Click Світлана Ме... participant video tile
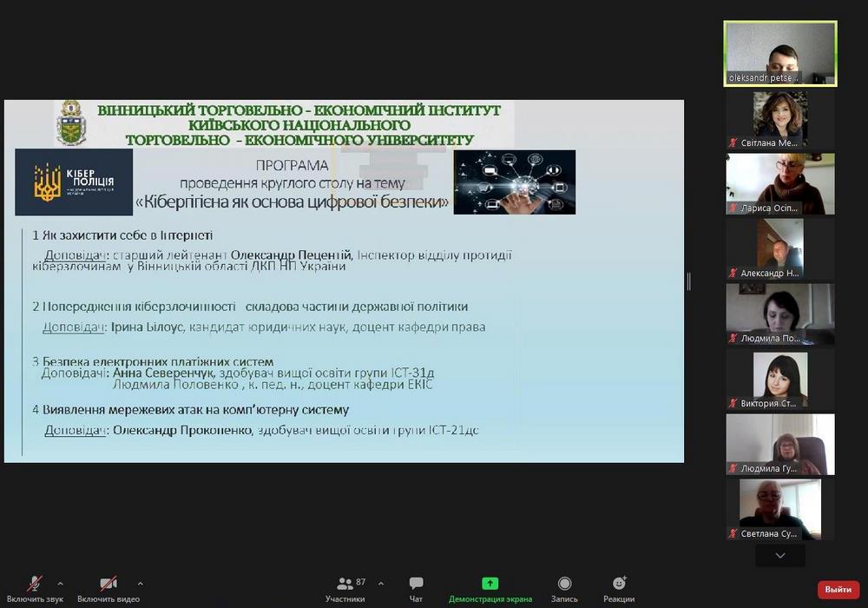The height and width of the screenshot is (608, 868). click(x=779, y=119)
